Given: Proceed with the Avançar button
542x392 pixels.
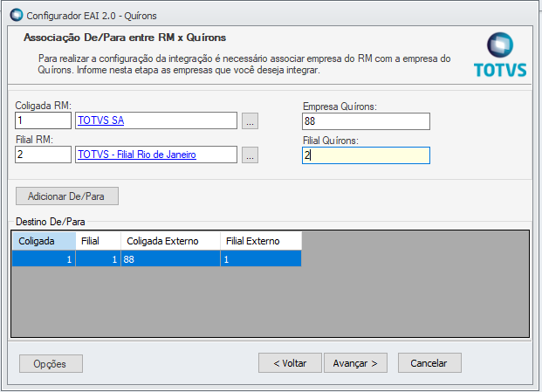Looking at the screenshot, I should pyautogui.click(x=355, y=363).
